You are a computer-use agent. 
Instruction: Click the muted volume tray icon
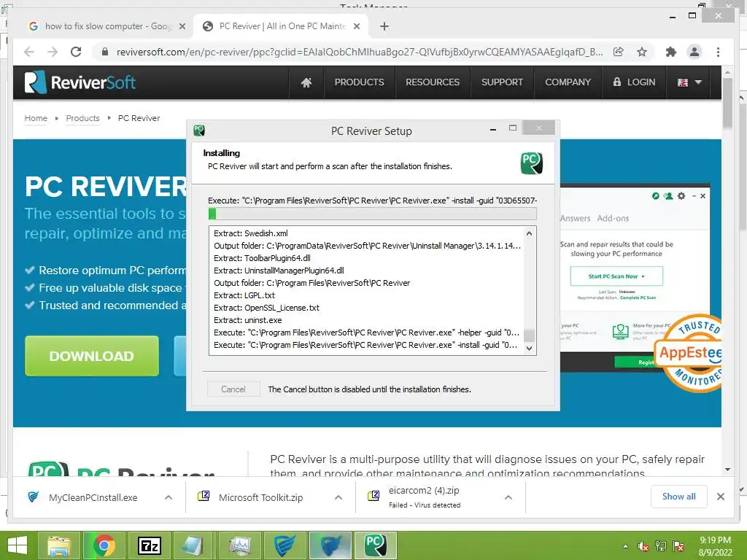(x=643, y=546)
